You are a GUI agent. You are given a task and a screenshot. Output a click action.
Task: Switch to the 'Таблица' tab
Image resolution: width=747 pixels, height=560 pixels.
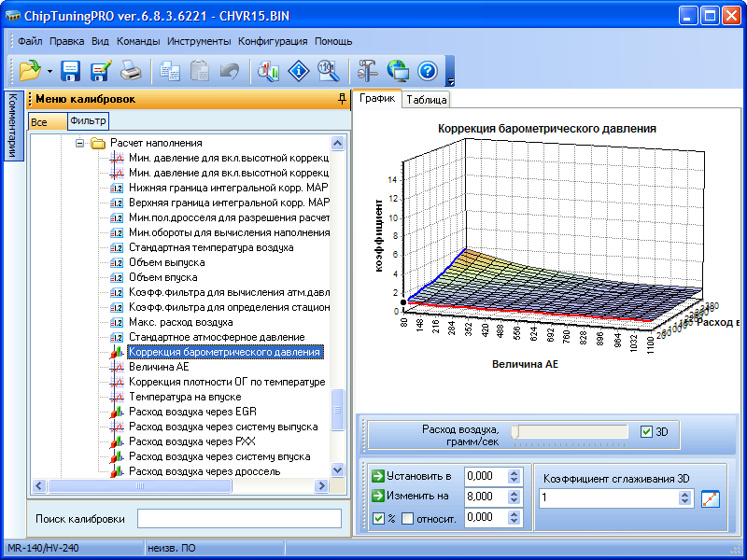pos(427,100)
